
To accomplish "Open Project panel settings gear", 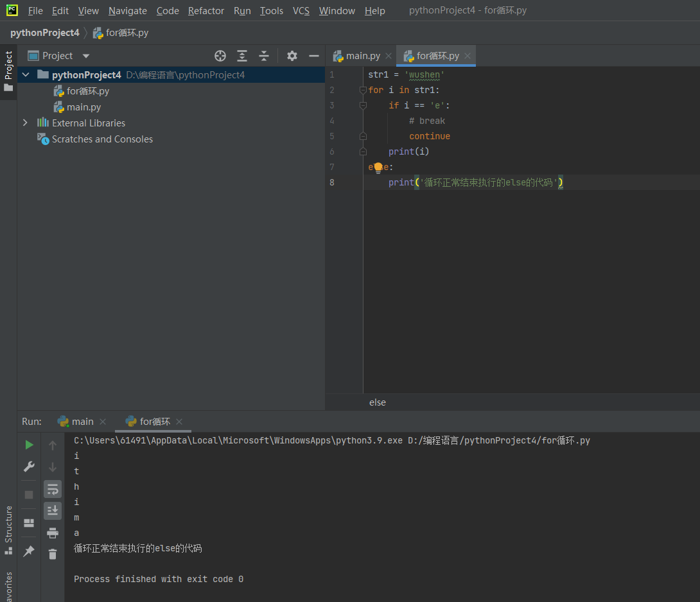I will pyautogui.click(x=292, y=56).
